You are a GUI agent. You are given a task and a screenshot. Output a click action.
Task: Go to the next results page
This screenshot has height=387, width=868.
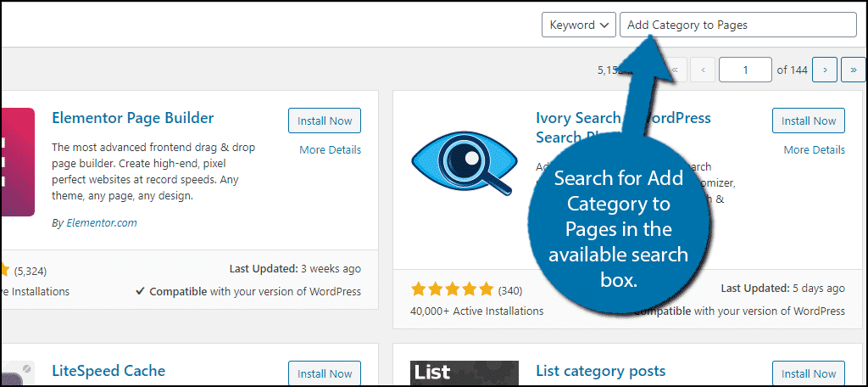(825, 70)
